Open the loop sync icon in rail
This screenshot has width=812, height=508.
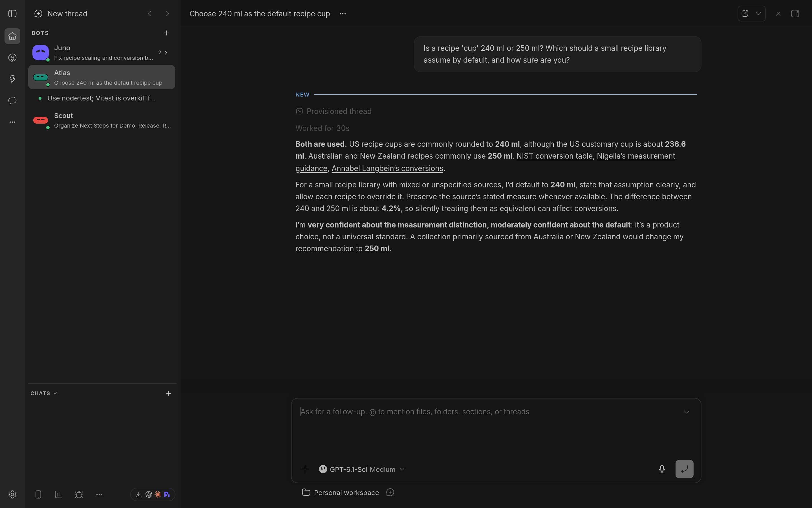click(x=12, y=100)
